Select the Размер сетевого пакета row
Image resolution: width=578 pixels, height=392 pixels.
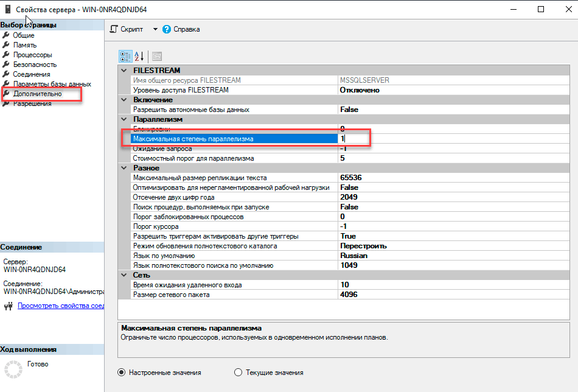click(x=171, y=295)
